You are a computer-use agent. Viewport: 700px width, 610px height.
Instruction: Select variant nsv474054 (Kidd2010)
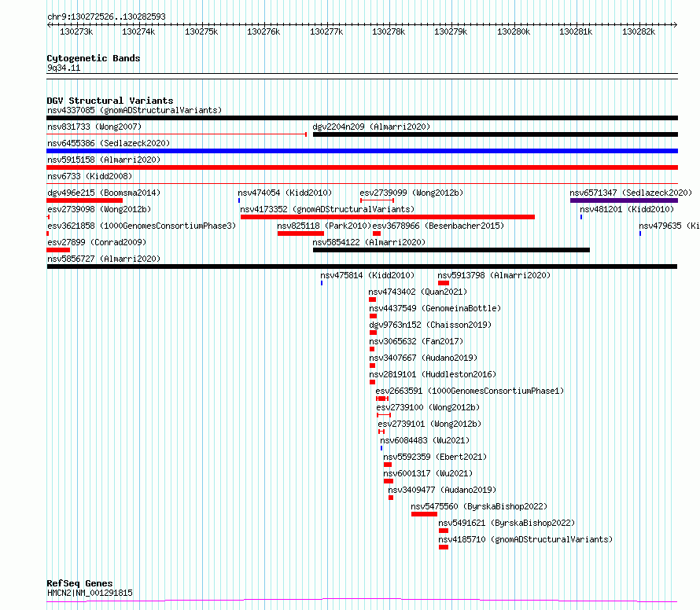tap(285, 193)
